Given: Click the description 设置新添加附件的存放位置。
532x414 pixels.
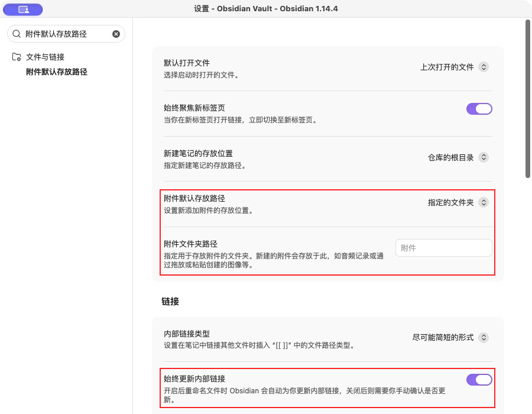Looking at the screenshot, I should pyautogui.click(x=210, y=211).
